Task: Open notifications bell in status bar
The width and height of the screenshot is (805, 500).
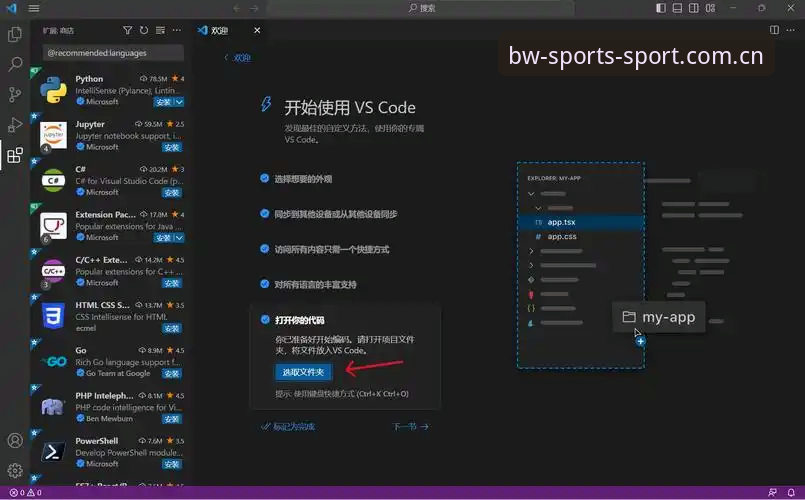Action: click(x=791, y=493)
